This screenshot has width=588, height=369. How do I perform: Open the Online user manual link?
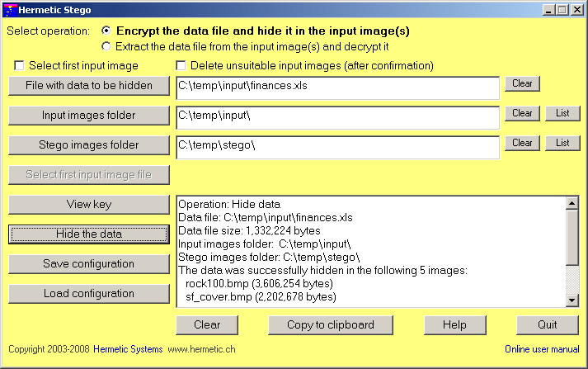(x=542, y=349)
